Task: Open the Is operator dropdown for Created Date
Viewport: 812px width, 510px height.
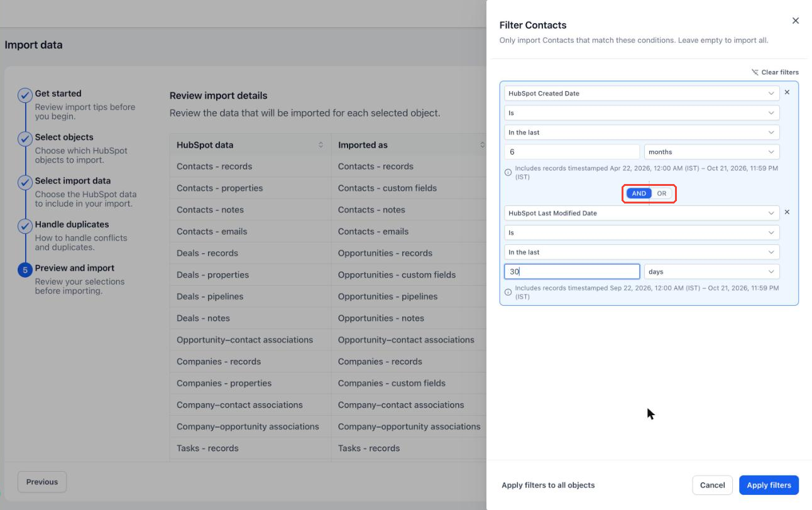Action: pyautogui.click(x=642, y=113)
